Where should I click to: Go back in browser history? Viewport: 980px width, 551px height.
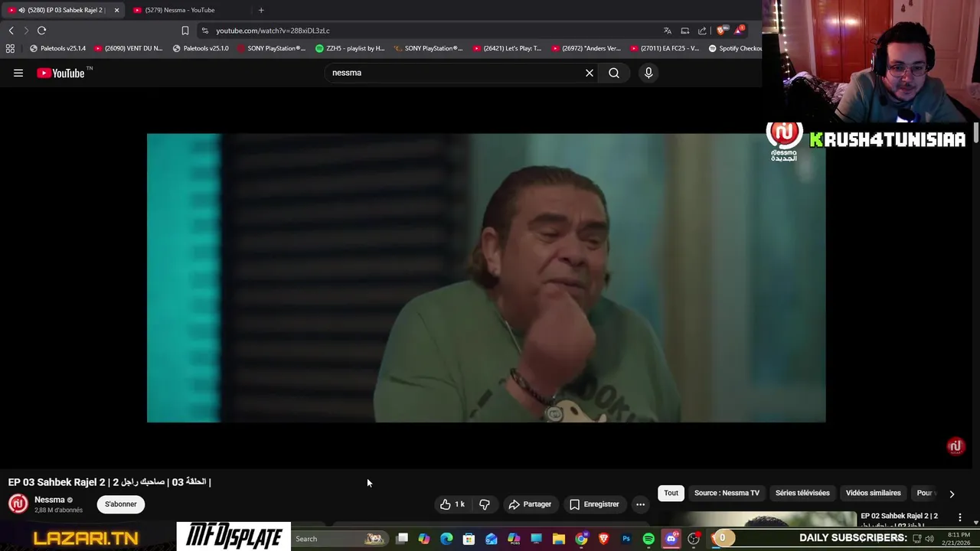tap(11, 31)
